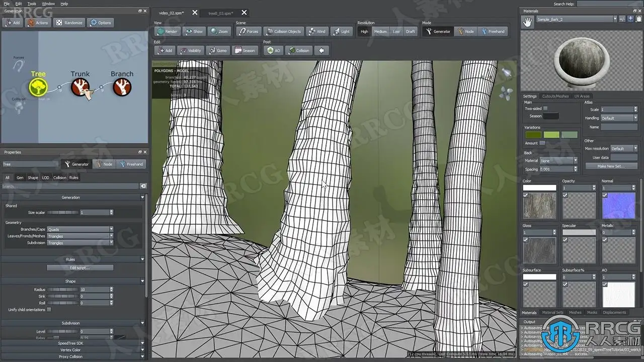
Task: Open the Tools menu
Action: 32,4
